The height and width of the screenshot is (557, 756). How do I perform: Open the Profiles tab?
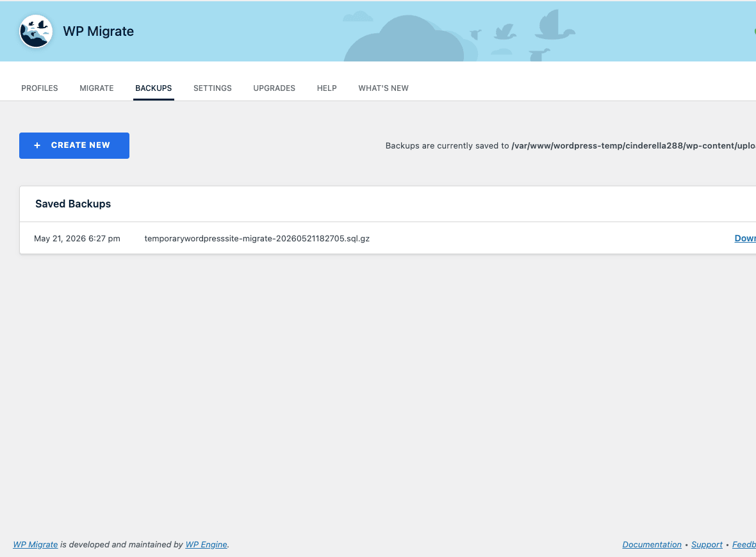(x=40, y=88)
